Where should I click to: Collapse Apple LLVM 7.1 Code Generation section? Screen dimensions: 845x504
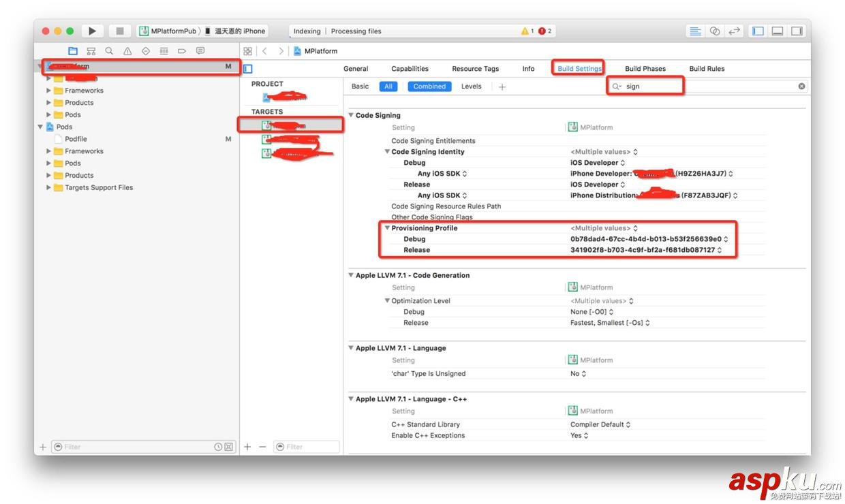(x=351, y=275)
